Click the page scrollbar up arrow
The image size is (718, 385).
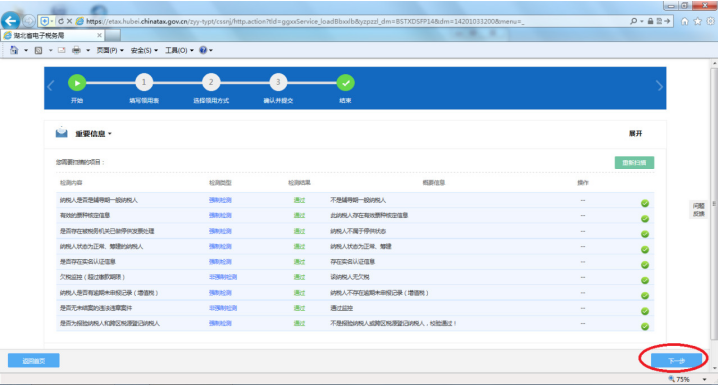point(714,64)
